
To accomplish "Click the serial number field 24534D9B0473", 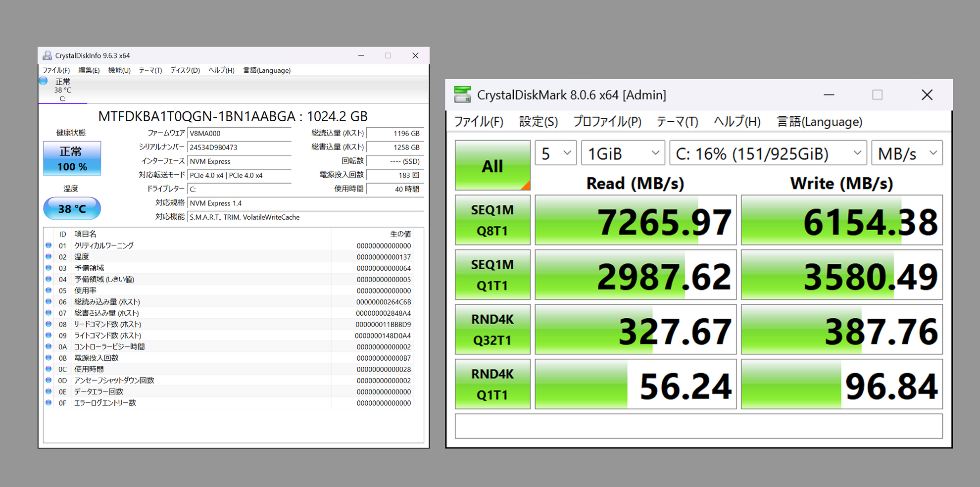I will (240, 147).
